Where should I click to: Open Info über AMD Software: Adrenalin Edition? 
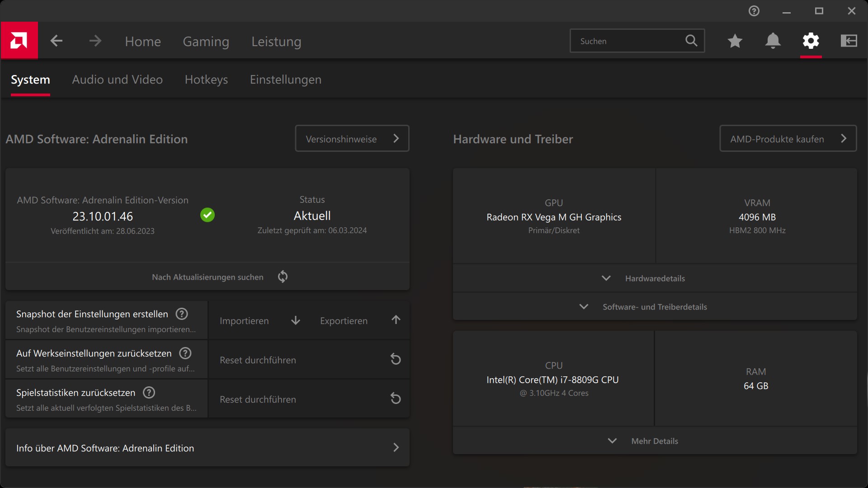click(207, 448)
